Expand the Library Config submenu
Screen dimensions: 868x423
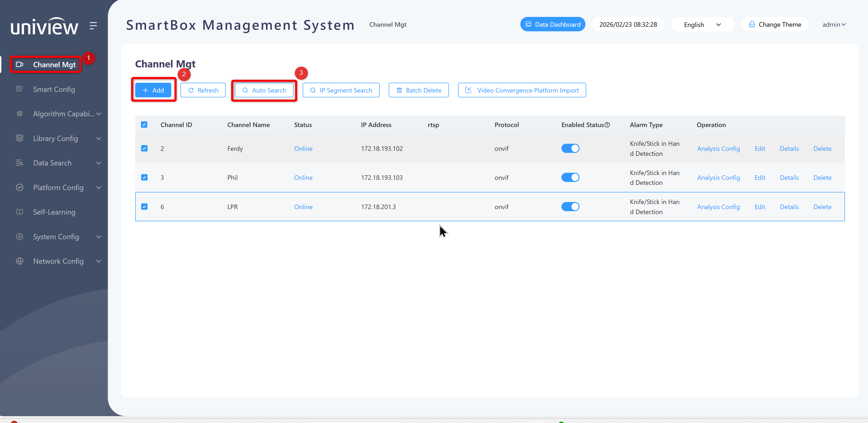click(58, 138)
